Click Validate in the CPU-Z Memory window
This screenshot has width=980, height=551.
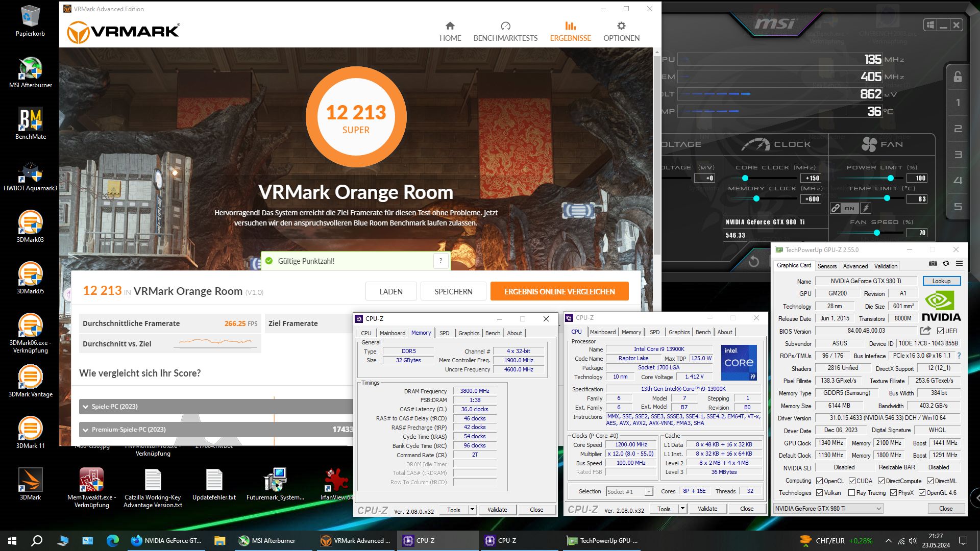[x=497, y=509]
